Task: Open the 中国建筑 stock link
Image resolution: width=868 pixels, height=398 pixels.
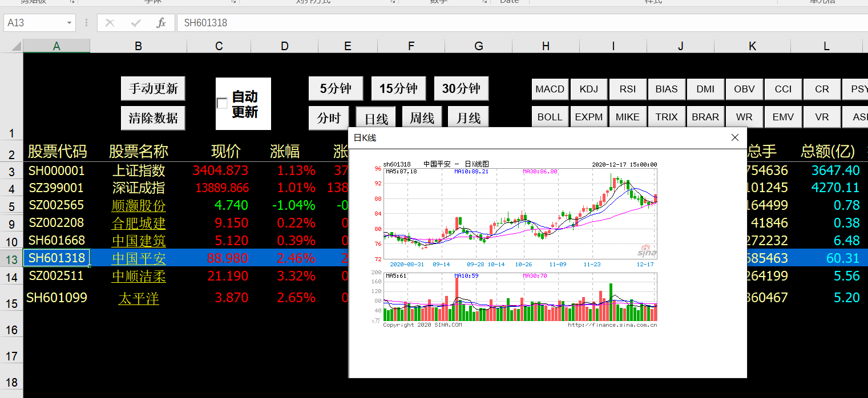Action: tap(139, 241)
